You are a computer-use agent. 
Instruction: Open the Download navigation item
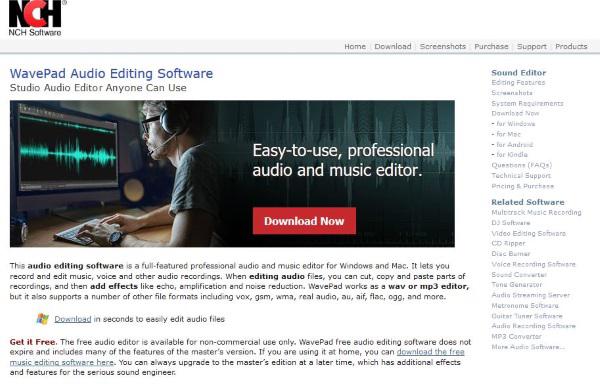click(x=393, y=46)
